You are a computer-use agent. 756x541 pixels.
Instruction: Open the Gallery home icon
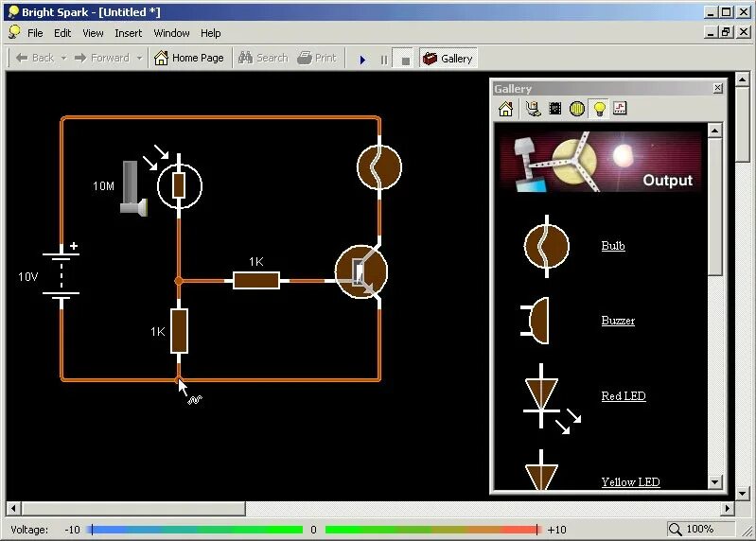tap(505, 109)
